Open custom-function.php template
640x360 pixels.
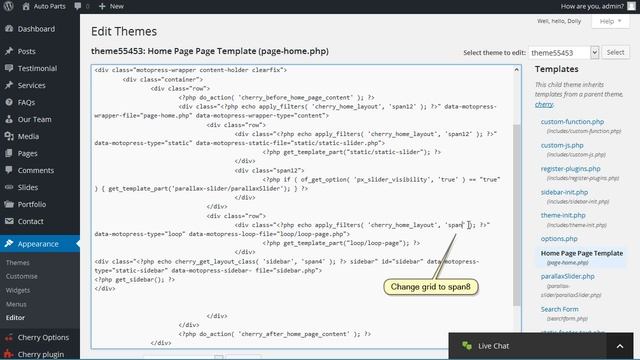(572, 122)
